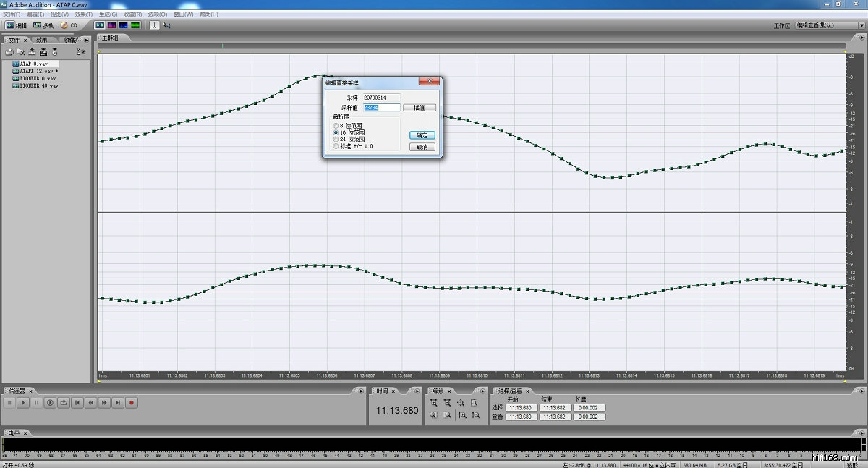
Task: Switch to the 效果 tab in left panel
Action: tap(42, 40)
